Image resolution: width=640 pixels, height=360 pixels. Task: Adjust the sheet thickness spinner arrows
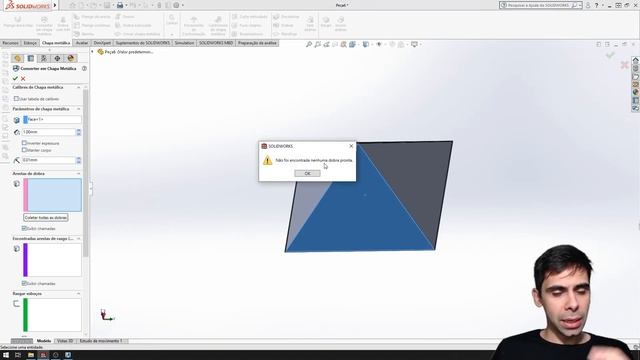click(78, 132)
